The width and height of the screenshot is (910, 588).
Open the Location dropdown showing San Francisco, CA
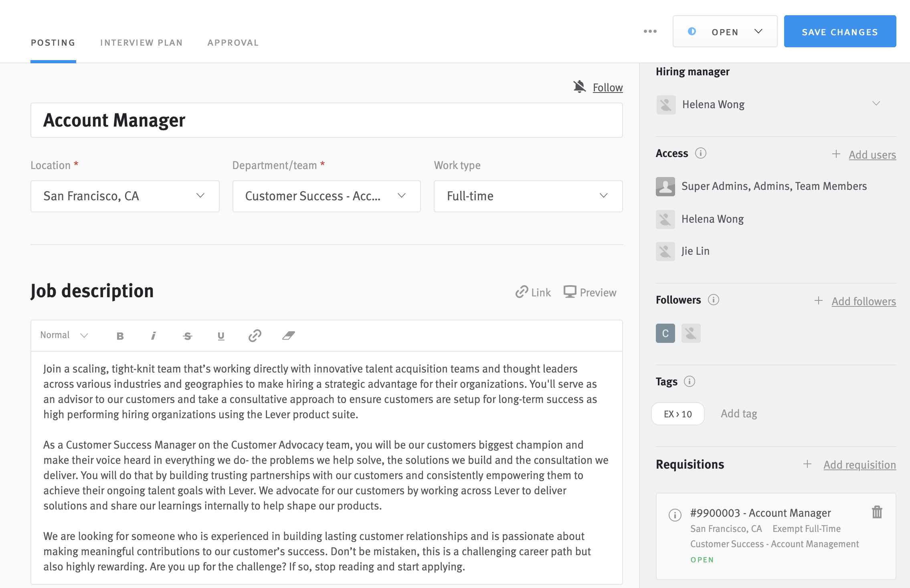coord(125,196)
